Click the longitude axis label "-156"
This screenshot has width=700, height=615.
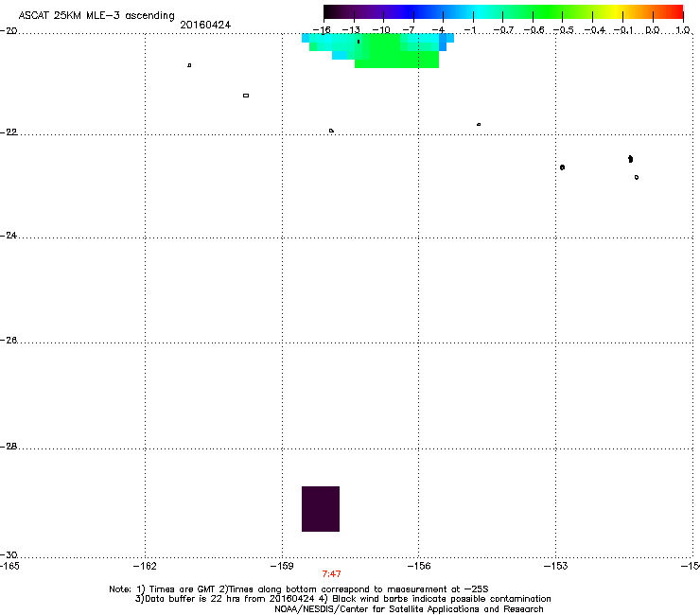tap(419, 567)
